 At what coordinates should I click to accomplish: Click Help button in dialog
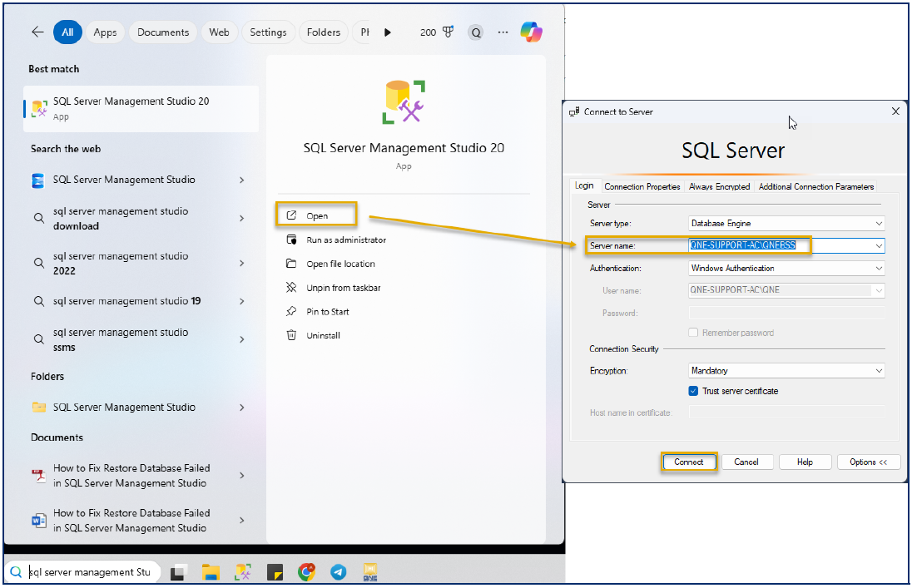pos(805,462)
